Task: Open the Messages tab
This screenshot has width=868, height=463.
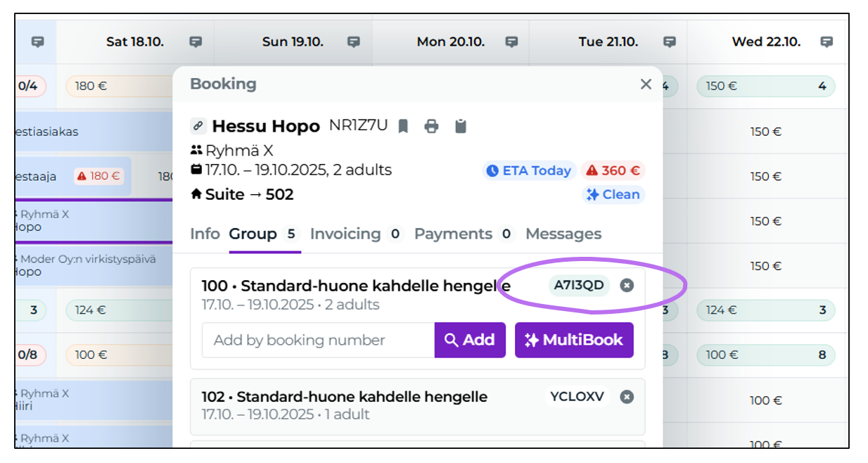Action: (563, 234)
